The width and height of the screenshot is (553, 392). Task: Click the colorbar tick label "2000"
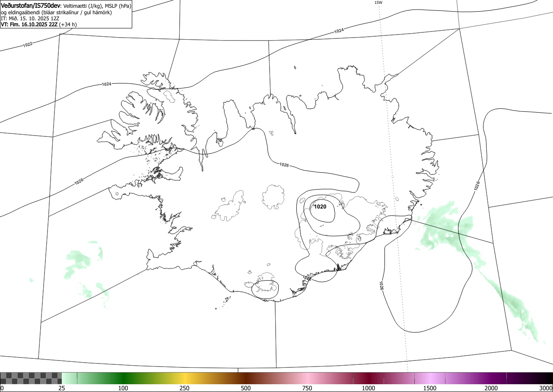point(491,388)
